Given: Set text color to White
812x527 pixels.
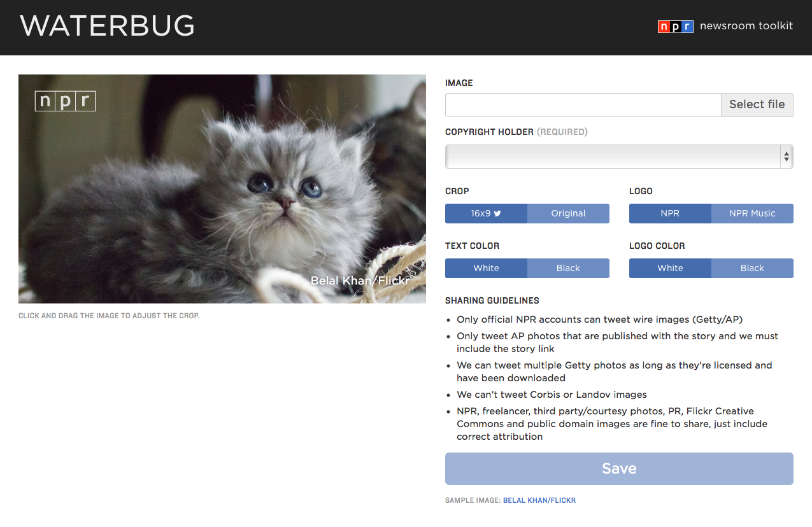Looking at the screenshot, I should [486, 268].
